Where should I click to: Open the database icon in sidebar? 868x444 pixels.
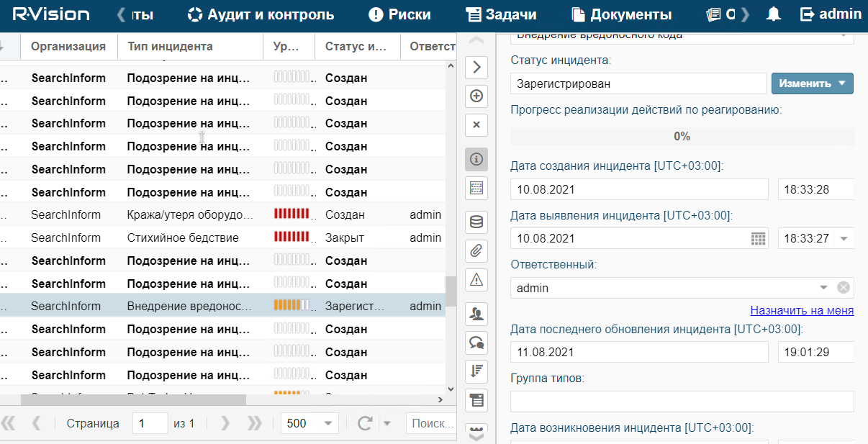coord(476,222)
